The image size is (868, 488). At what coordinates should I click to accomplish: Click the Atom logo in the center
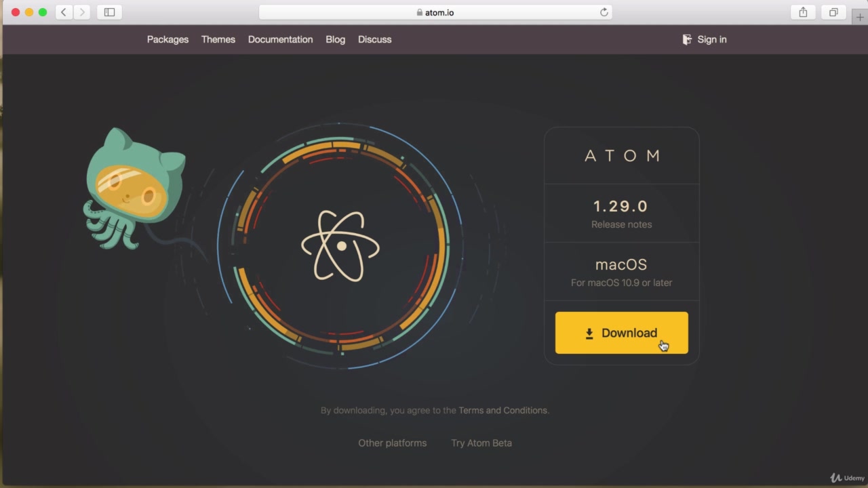(x=340, y=245)
